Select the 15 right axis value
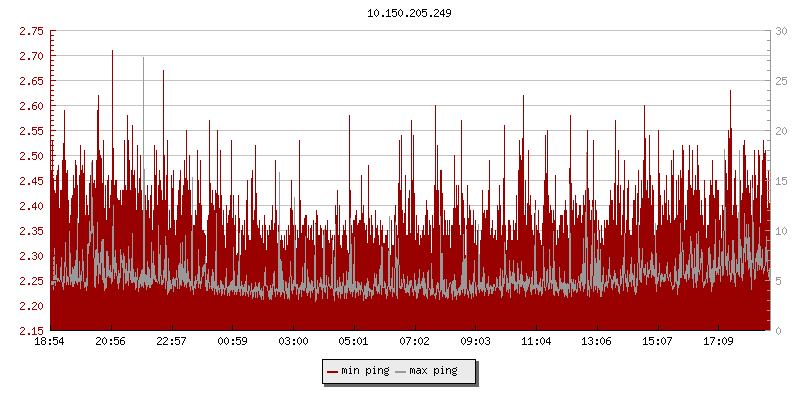 780,181
